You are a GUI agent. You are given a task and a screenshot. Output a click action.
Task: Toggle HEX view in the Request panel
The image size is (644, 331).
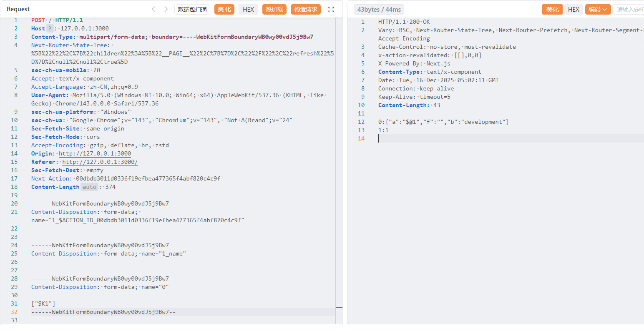coord(248,9)
